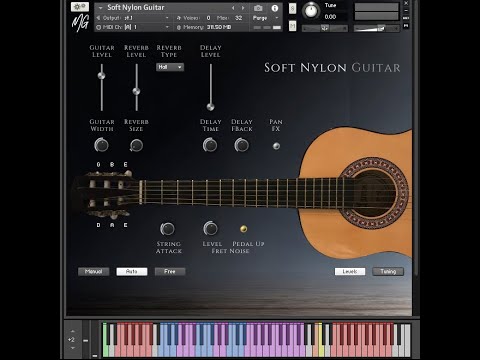Click the Delay Level slider handle
Screen dimensions: 480x360
[x=210, y=107]
